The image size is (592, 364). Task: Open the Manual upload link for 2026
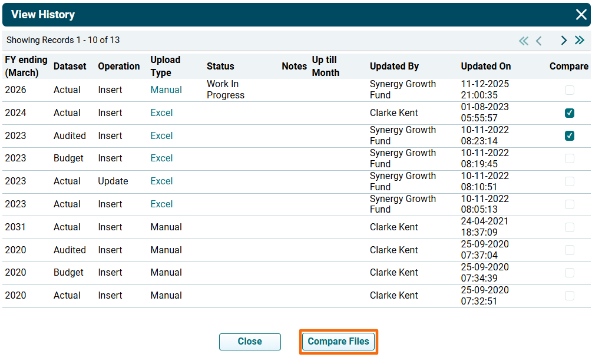[x=166, y=90]
